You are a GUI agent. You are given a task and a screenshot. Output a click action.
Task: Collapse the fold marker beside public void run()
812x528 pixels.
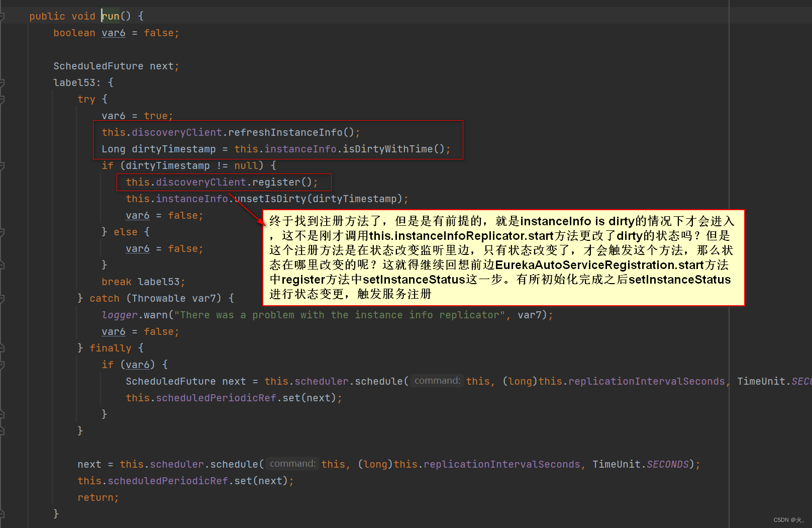click(2, 17)
